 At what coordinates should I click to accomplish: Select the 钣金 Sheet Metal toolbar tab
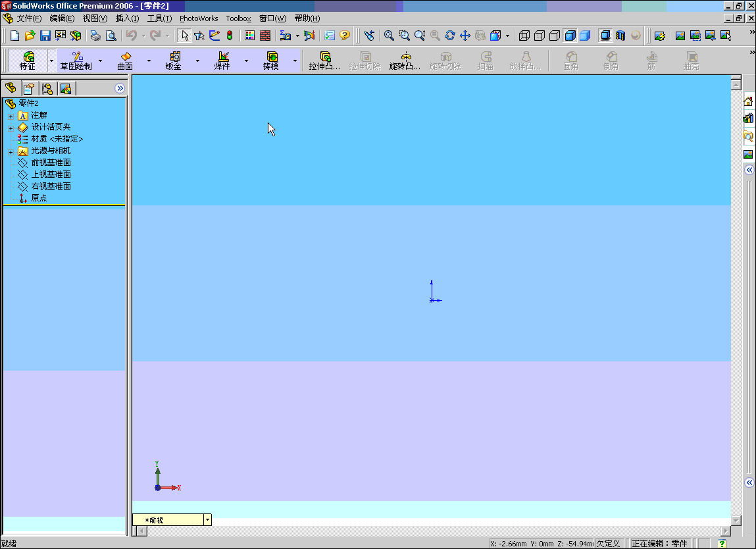click(174, 61)
